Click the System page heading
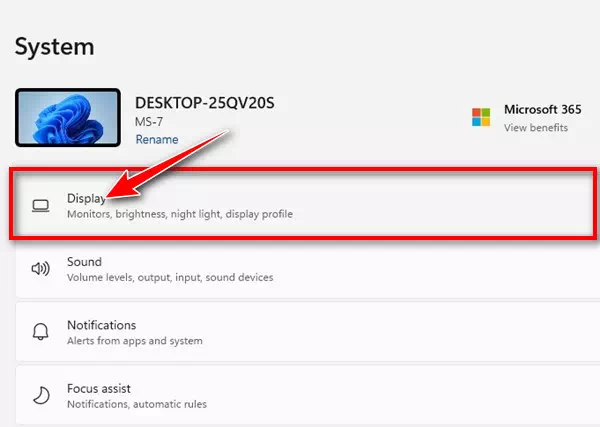600x427 pixels. click(54, 47)
